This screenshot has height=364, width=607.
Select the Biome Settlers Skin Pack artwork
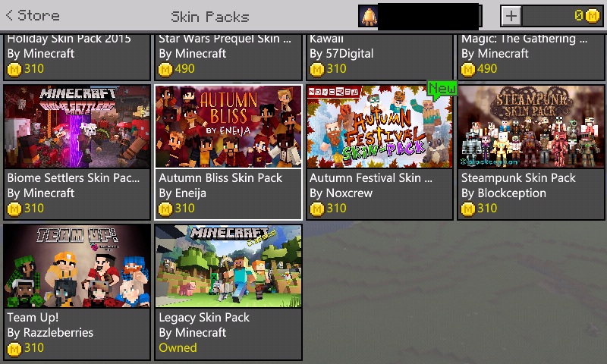pos(77,127)
